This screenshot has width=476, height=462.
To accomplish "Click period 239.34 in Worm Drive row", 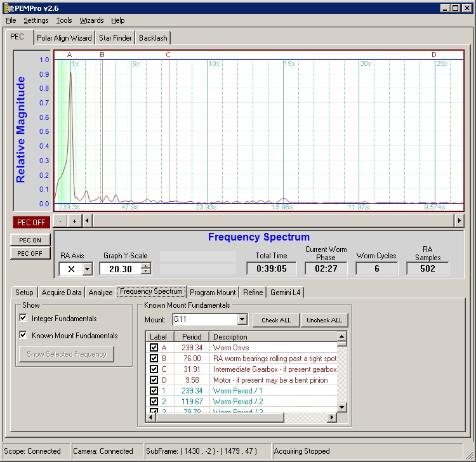I will [x=192, y=348].
